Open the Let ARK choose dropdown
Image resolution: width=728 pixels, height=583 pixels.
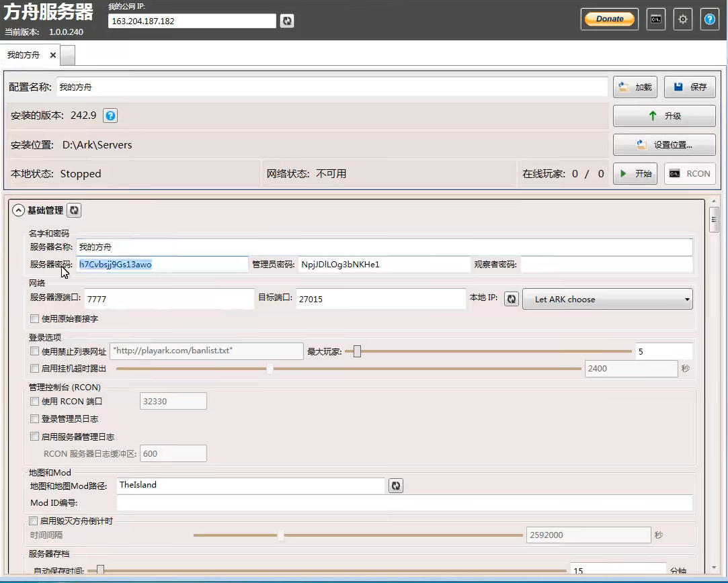pyautogui.click(x=607, y=299)
